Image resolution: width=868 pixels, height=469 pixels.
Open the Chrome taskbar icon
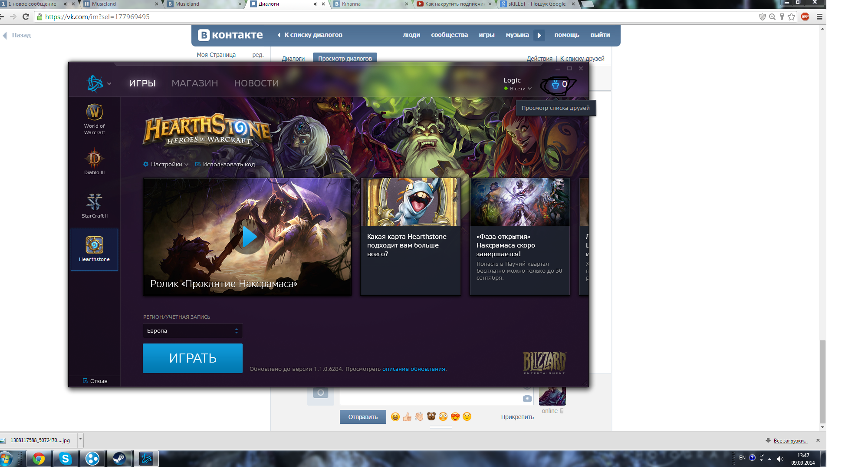(39, 459)
